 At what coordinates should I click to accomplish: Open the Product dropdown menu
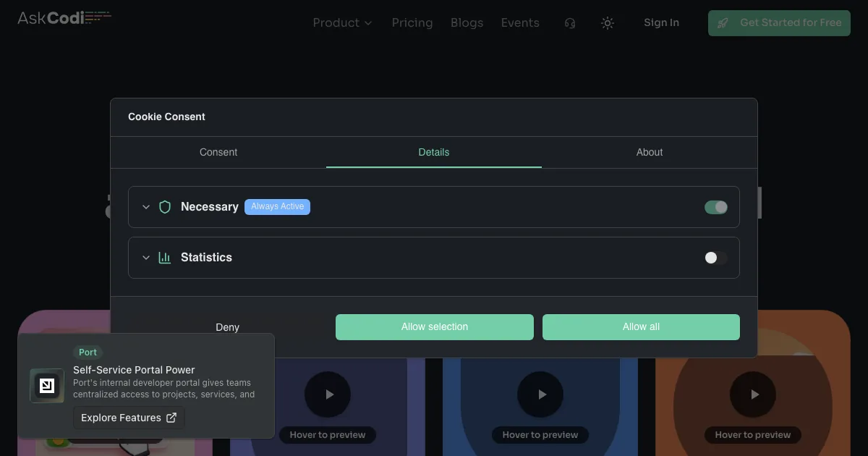342,23
